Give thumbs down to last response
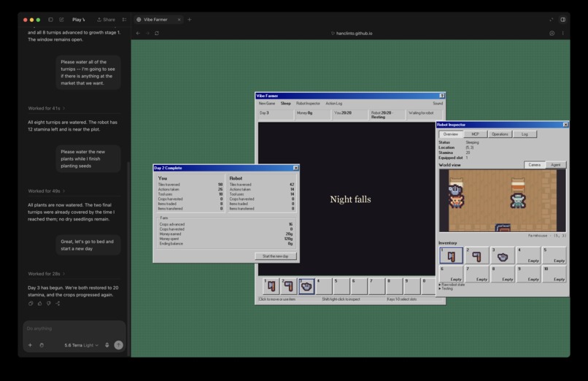Image resolution: width=588 pixels, height=381 pixels. [49, 304]
